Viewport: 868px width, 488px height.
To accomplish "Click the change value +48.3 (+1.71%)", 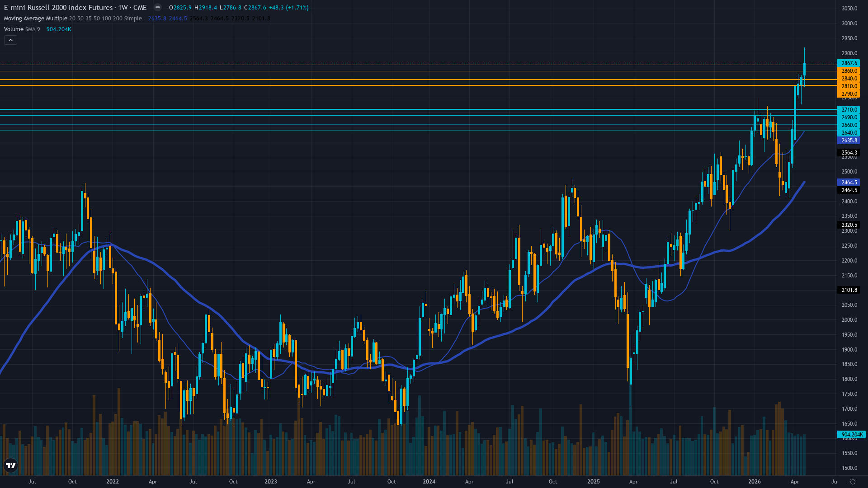I will [289, 8].
